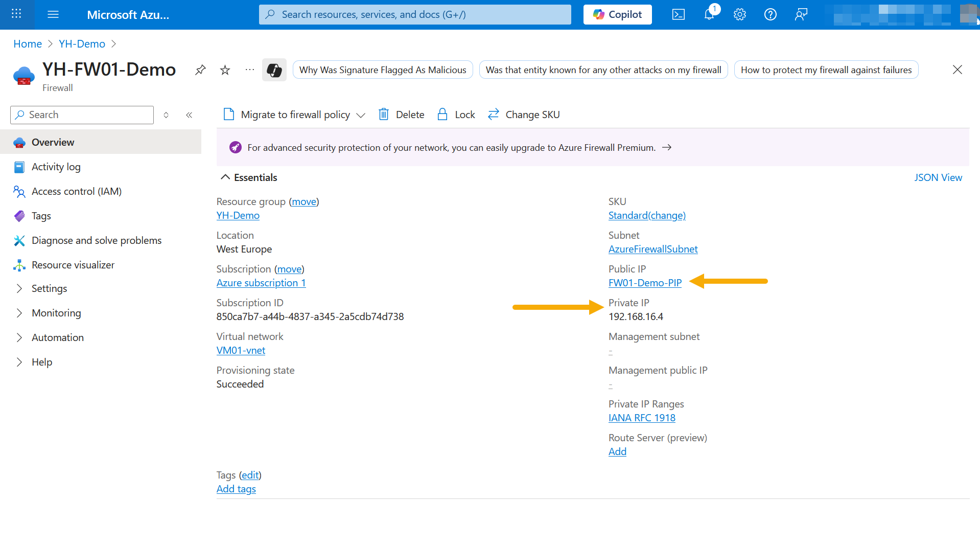Open portal settings gear
This screenshot has height=545, width=980.
point(740,14)
